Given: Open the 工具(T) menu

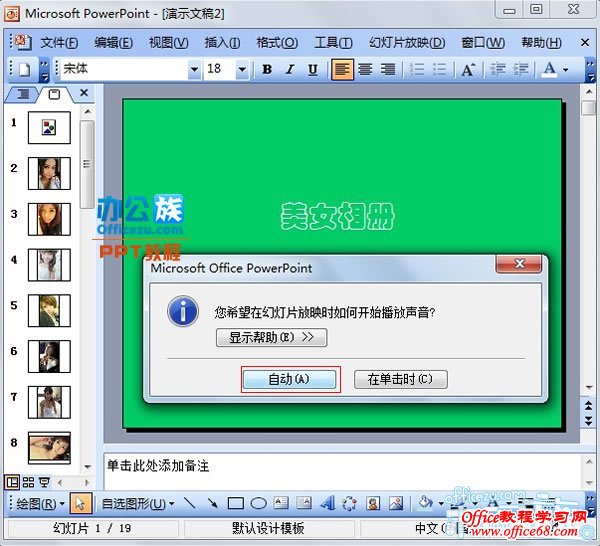Looking at the screenshot, I should click(333, 42).
